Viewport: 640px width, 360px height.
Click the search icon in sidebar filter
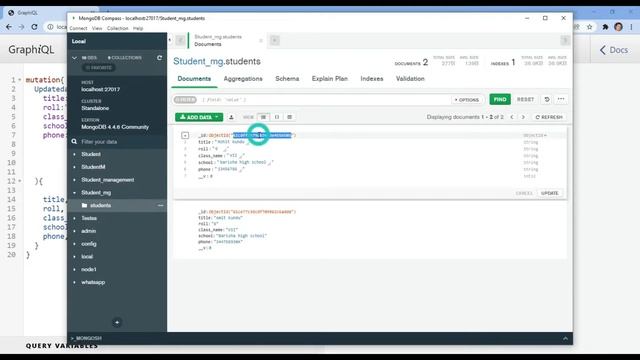[x=74, y=142]
